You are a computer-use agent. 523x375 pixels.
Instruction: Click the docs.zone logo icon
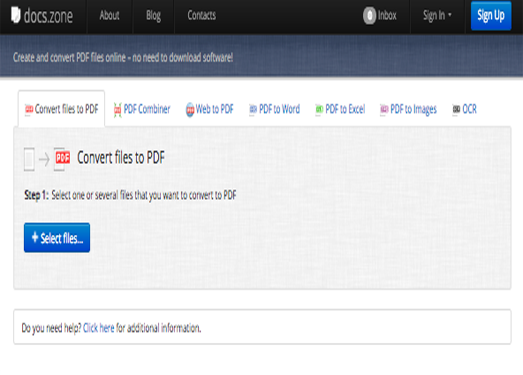(16, 15)
